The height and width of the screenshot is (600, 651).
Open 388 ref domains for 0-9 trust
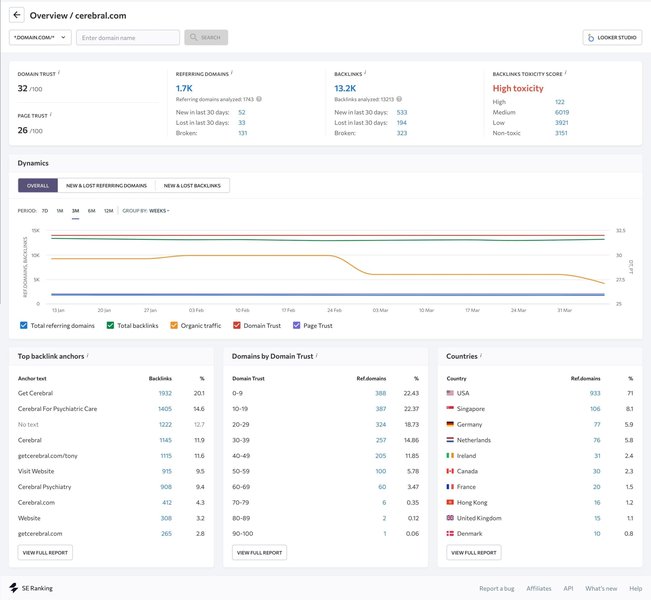tap(381, 393)
